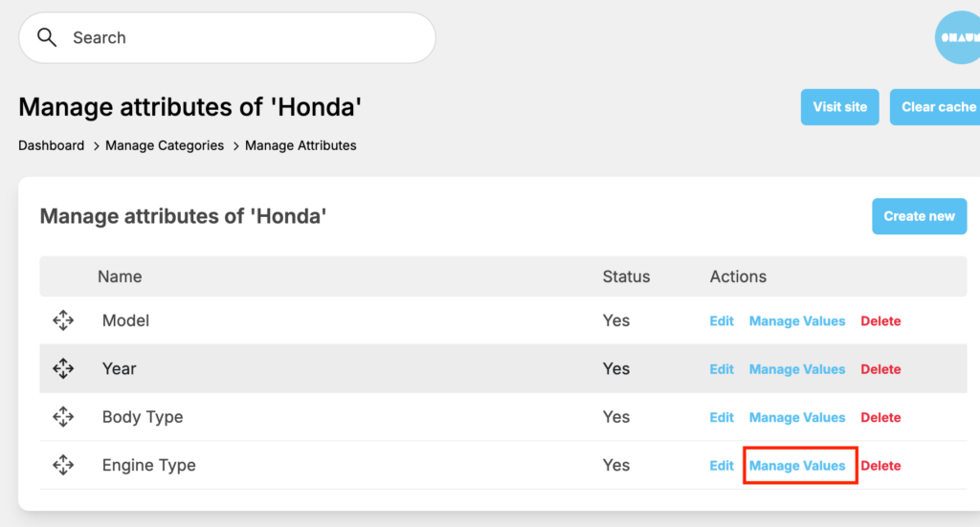Click the search magnifier icon

click(x=47, y=37)
